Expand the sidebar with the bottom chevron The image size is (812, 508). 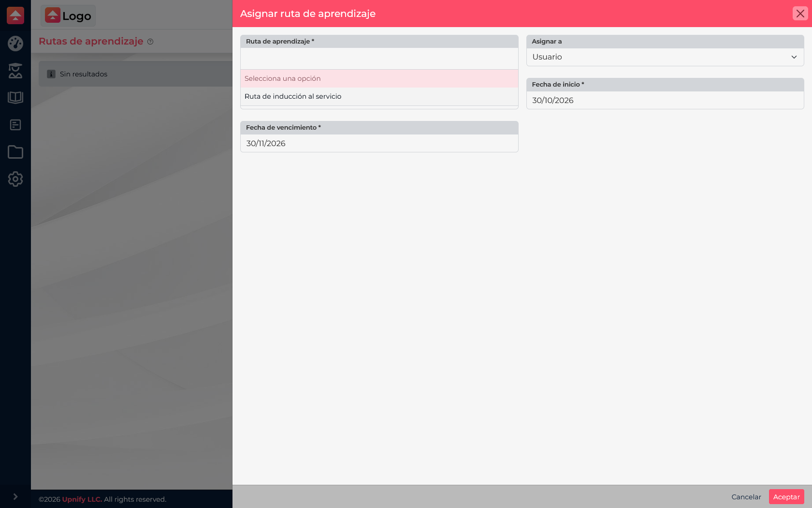coord(15,497)
